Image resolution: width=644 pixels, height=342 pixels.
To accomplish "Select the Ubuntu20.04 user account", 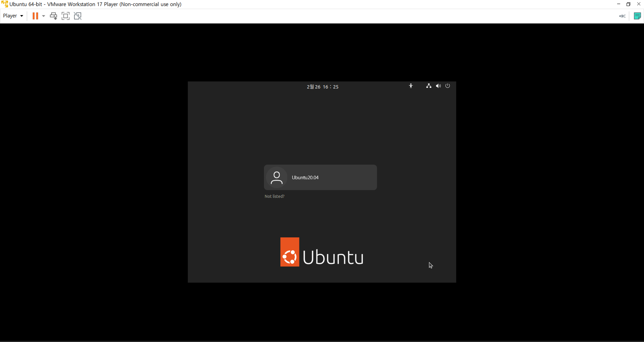I will pos(320,177).
